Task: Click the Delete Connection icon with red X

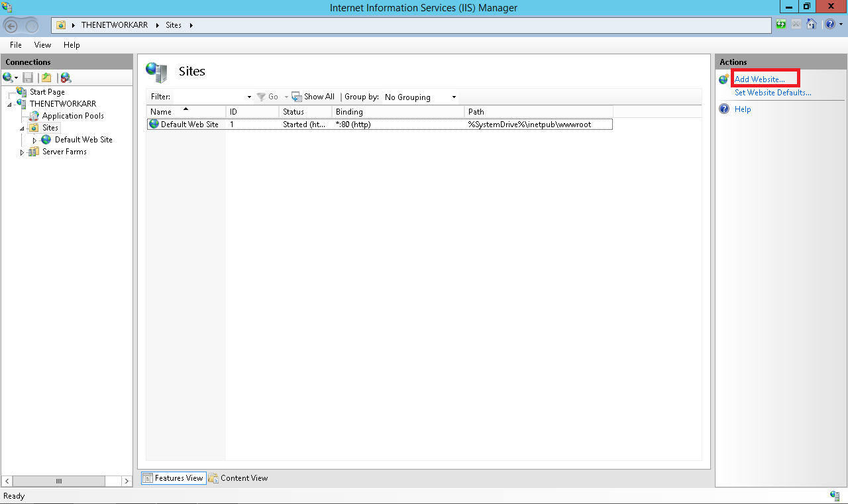Action: coord(66,77)
